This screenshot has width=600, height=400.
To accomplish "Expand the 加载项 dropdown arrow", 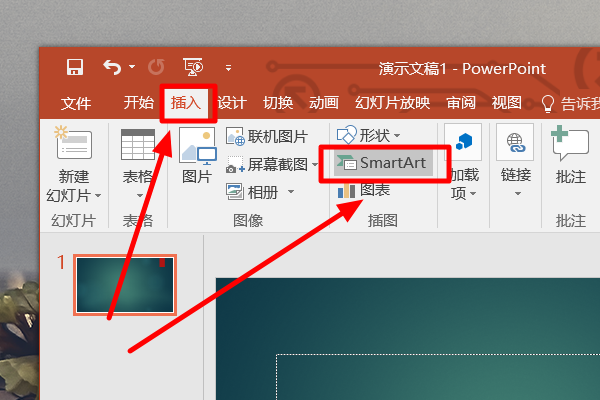I will click(473, 194).
